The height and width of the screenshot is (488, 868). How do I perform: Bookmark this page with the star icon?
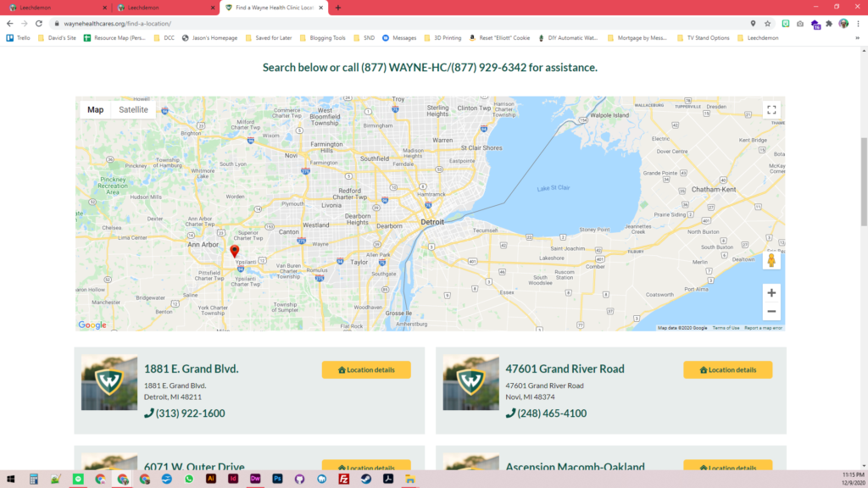tap(768, 24)
